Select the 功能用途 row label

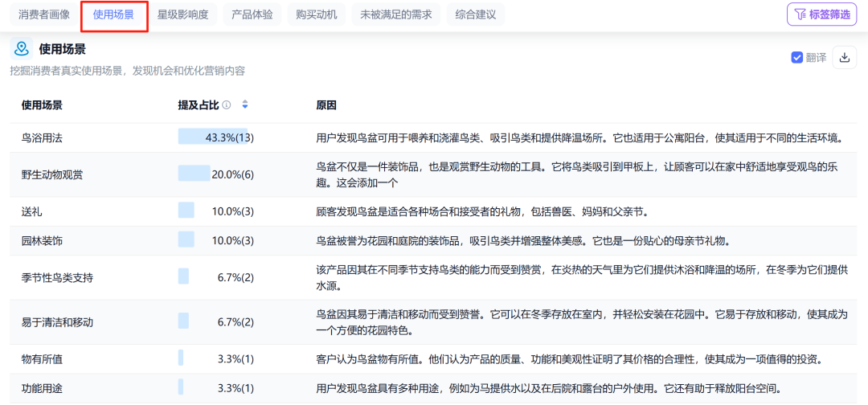[x=42, y=388]
